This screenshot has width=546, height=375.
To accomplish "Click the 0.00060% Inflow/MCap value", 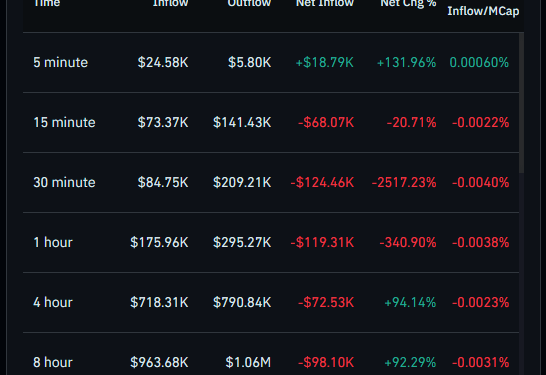I will (479, 63).
